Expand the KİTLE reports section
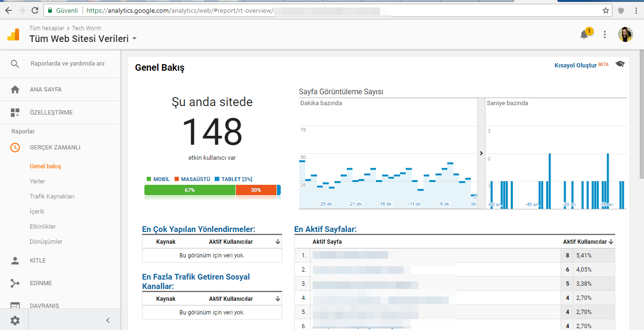The width and height of the screenshot is (644, 330). click(38, 260)
